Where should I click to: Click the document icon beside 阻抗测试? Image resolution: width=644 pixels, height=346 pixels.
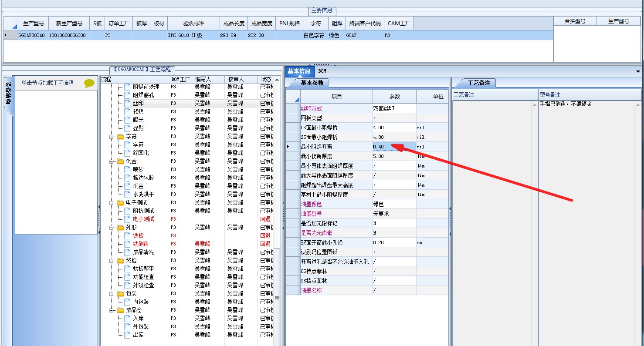127,211
